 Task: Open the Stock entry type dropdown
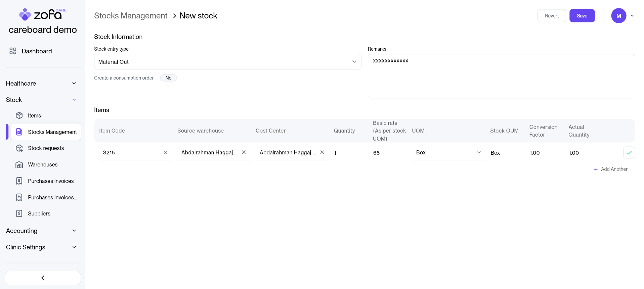227,62
